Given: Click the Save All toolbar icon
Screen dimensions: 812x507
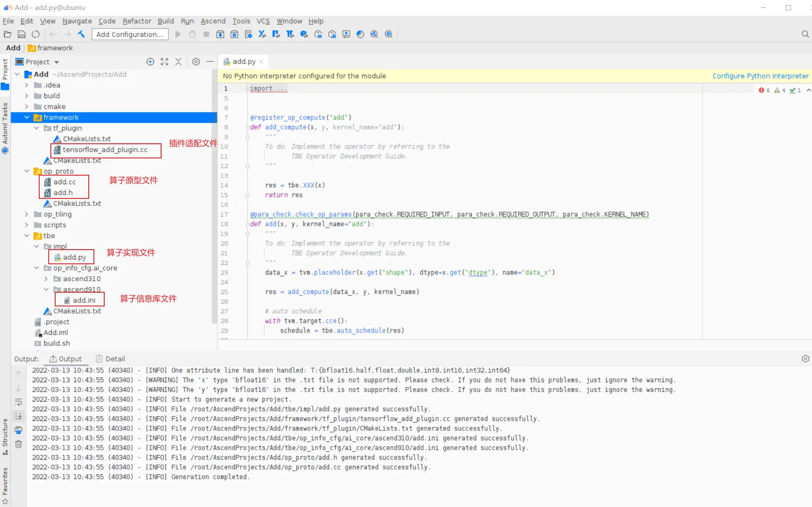Looking at the screenshot, I should click(x=22, y=34).
